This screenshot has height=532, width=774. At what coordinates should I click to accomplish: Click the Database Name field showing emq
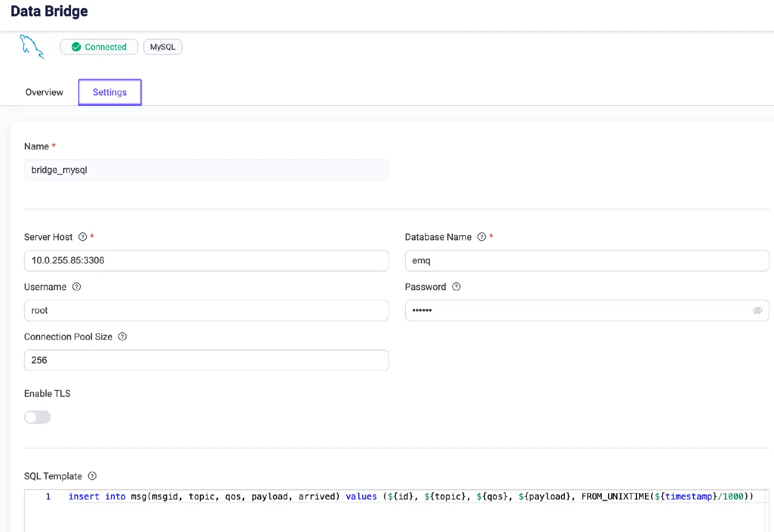[x=587, y=260]
